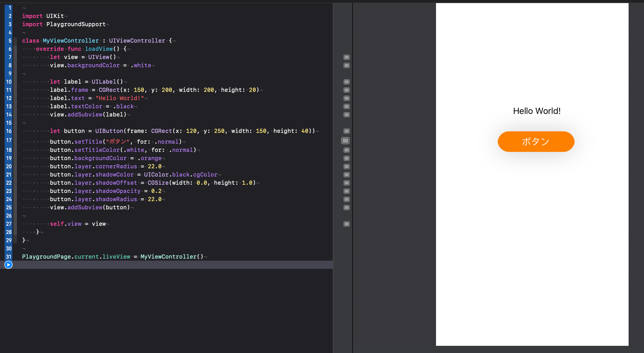Show result for self.view = view line
Screen dimensions: 644x353
coord(346,224)
